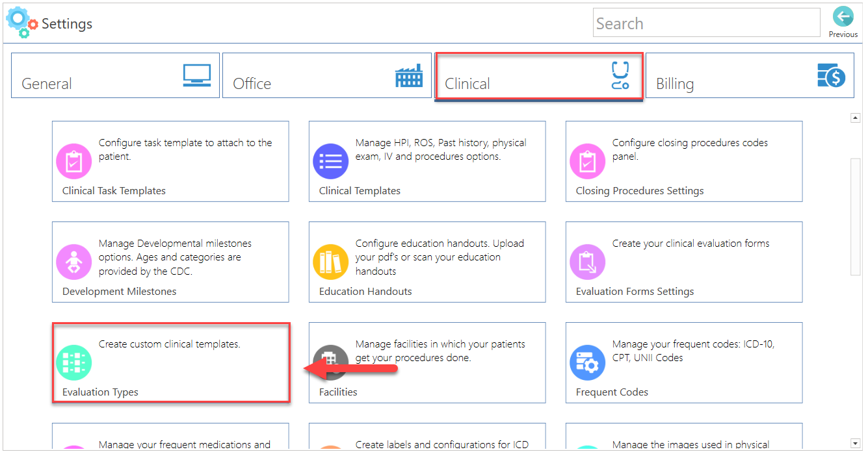The image size is (868, 454).
Task: Click the Settings title text
Action: [x=67, y=24]
